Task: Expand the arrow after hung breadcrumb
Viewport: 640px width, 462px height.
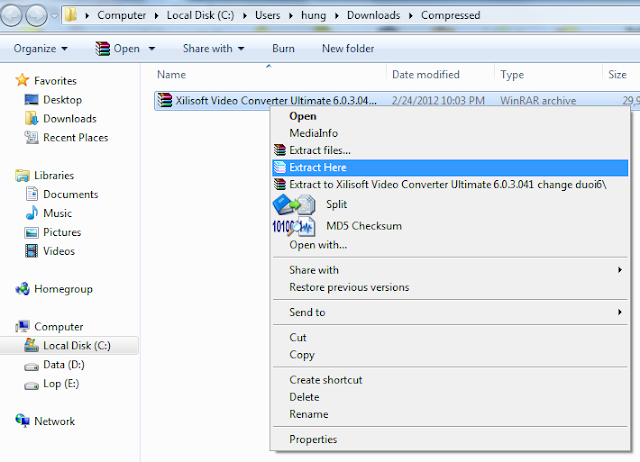Action: tap(337, 16)
